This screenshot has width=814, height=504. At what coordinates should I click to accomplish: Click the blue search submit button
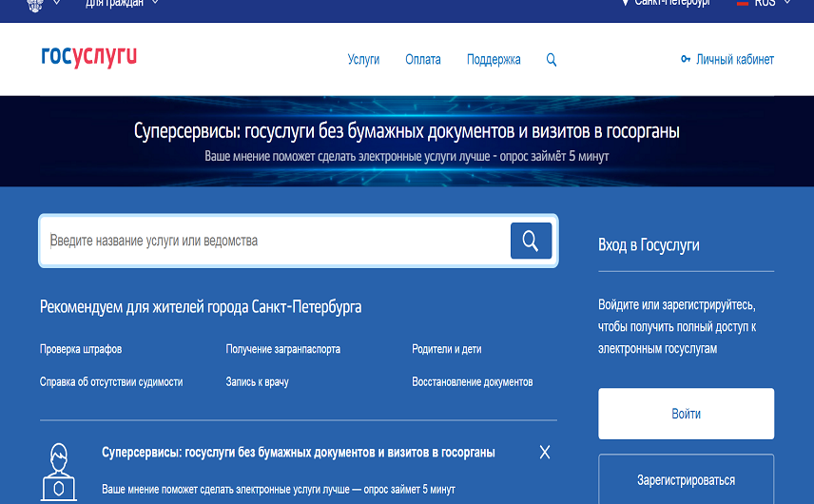[531, 241]
